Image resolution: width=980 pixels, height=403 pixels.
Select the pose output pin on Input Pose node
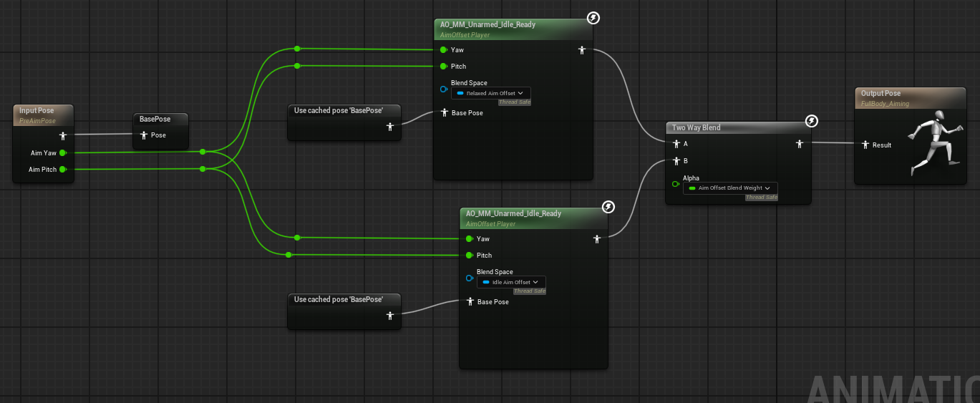62,135
